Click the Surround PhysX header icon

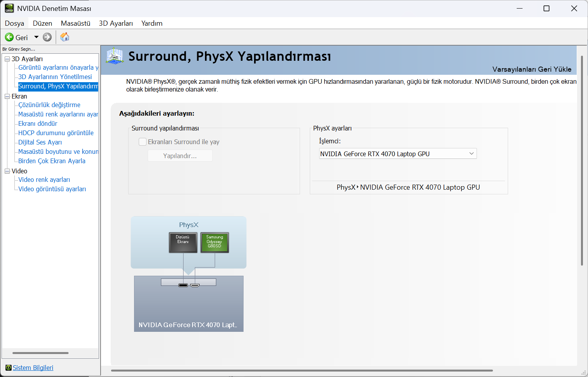tap(115, 56)
